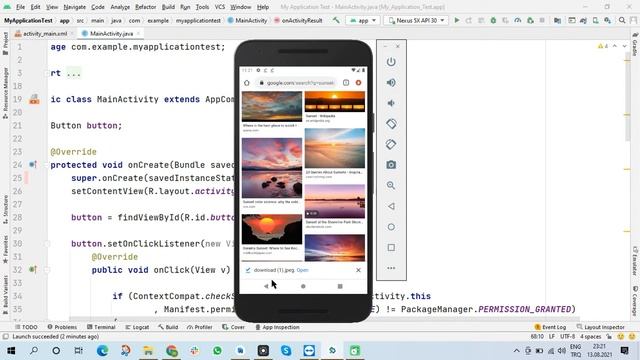Open Layout Inspector

pos(600,327)
